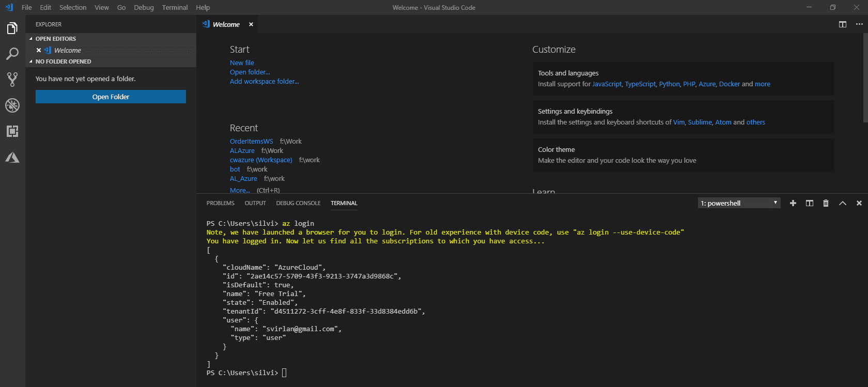Screen dimensions: 868x387
Task: Click More recent items link
Action: [240, 190]
